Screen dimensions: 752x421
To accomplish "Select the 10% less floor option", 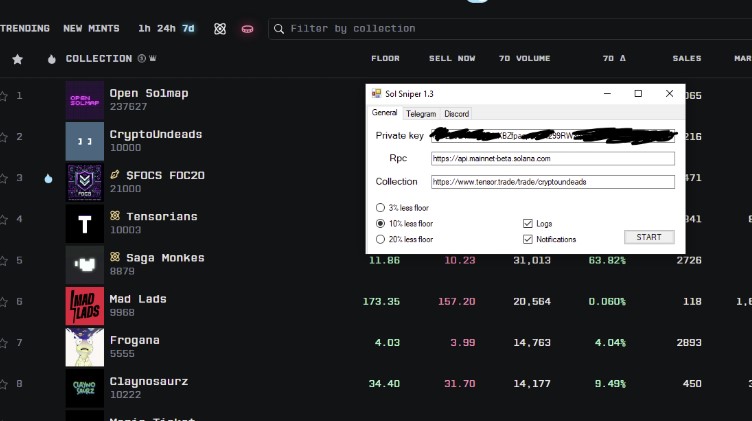I will [380, 223].
